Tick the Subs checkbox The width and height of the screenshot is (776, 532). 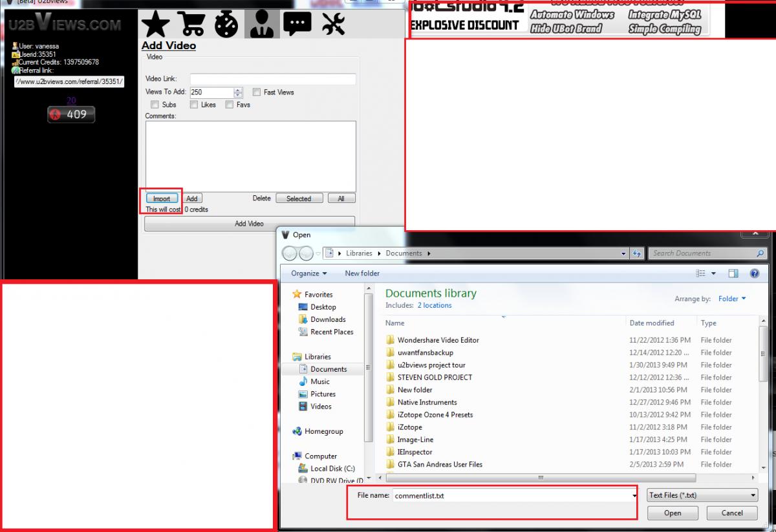click(155, 105)
